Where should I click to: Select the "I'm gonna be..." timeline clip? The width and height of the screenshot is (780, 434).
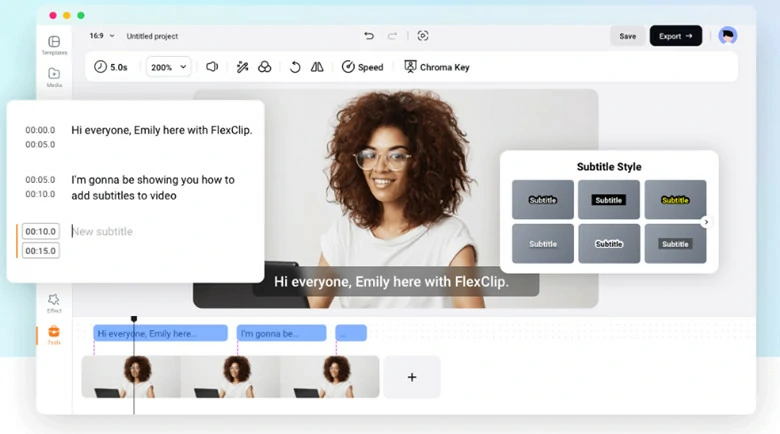[x=281, y=333]
